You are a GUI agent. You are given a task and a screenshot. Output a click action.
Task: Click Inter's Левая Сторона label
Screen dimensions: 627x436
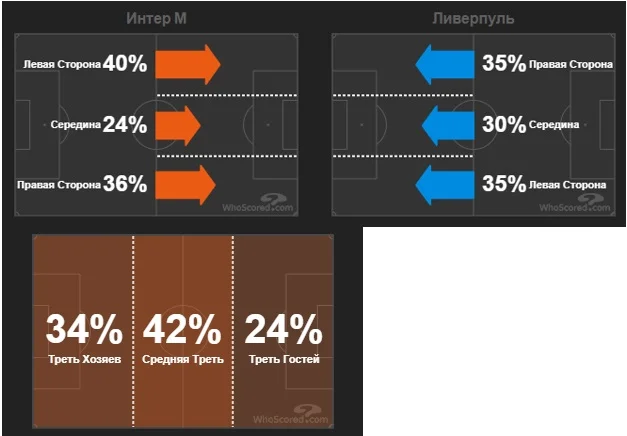point(62,65)
